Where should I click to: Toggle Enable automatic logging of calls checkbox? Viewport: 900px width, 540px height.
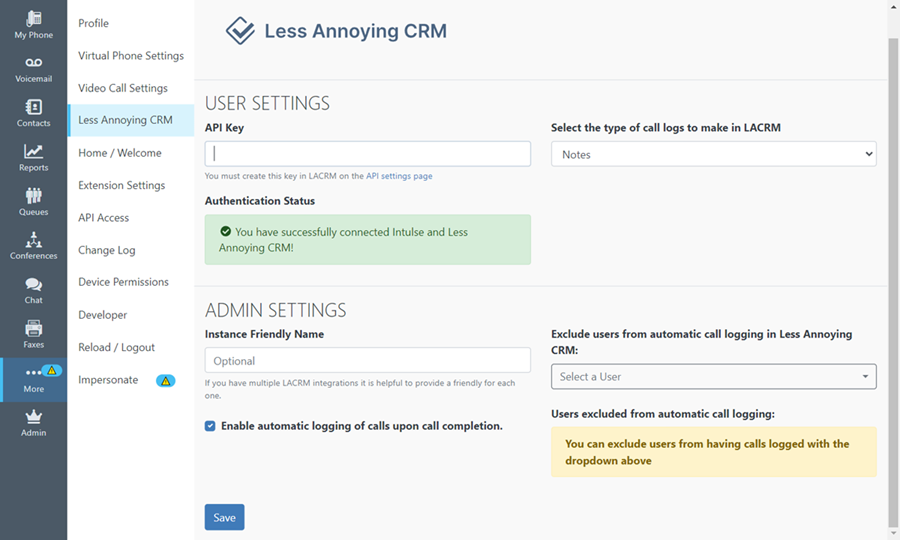[x=210, y=426]
